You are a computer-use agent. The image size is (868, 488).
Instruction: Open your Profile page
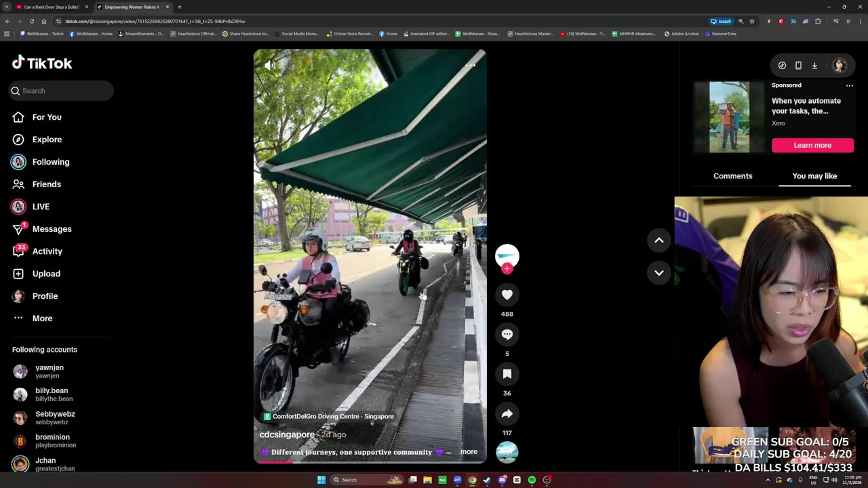coord(35,296)
